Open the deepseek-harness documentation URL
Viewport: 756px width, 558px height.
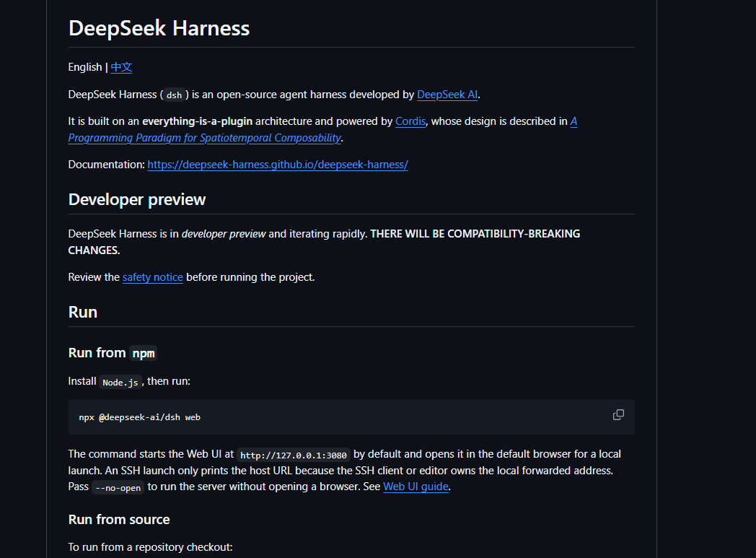tap(278, 165)
